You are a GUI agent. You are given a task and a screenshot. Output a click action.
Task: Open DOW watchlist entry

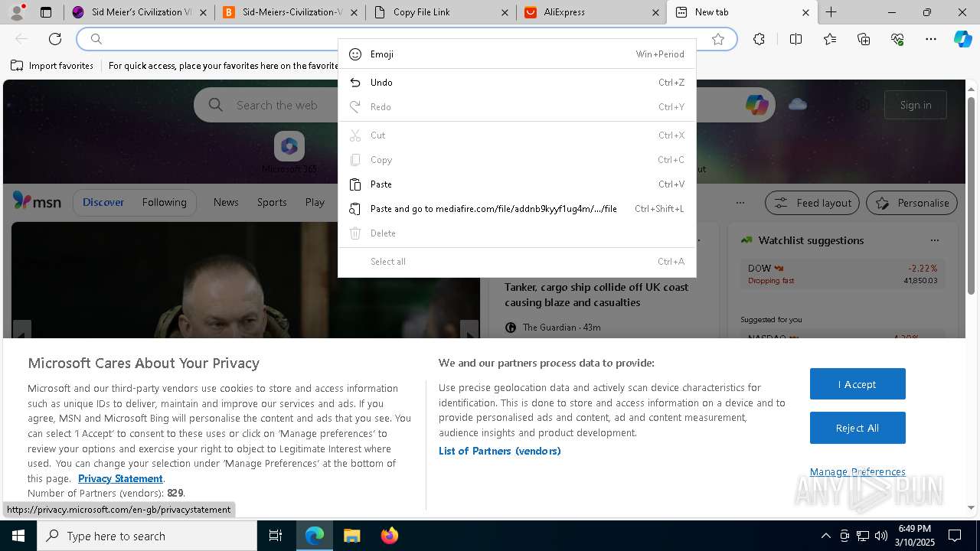[x=843, y=274]
